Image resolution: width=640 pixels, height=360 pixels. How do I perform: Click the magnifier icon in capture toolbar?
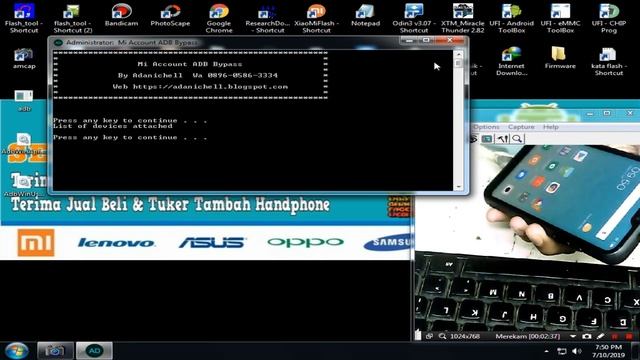click(x=517, y=139)
